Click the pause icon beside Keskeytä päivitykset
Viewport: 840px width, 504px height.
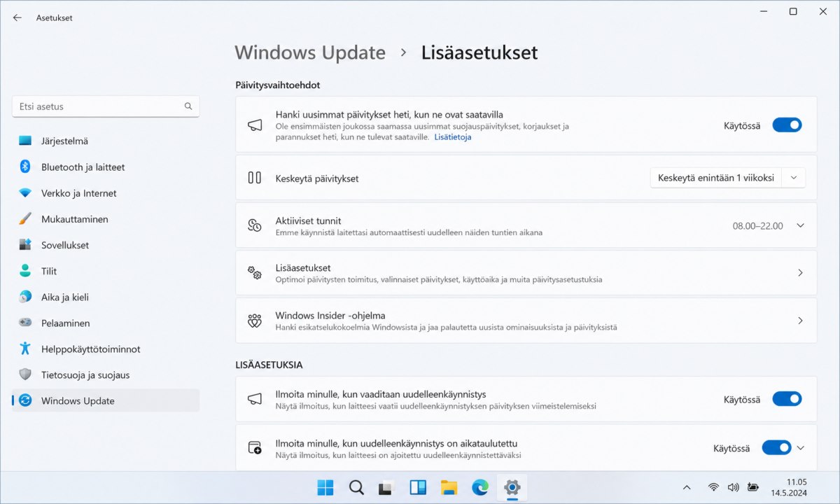(255, 178)
